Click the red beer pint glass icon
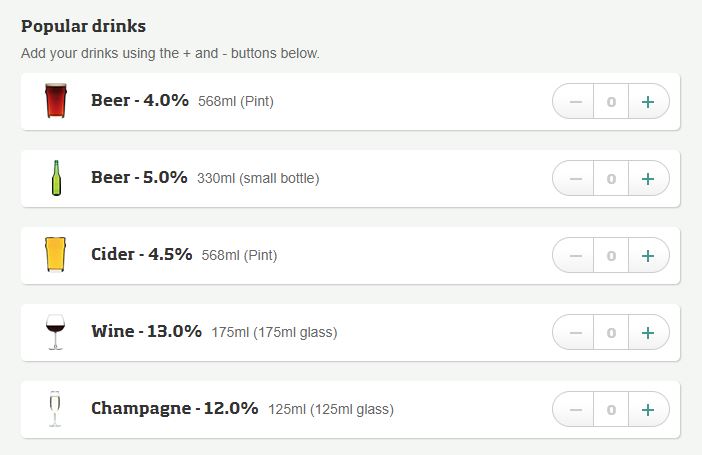702x455 pixels. point(55,101)
